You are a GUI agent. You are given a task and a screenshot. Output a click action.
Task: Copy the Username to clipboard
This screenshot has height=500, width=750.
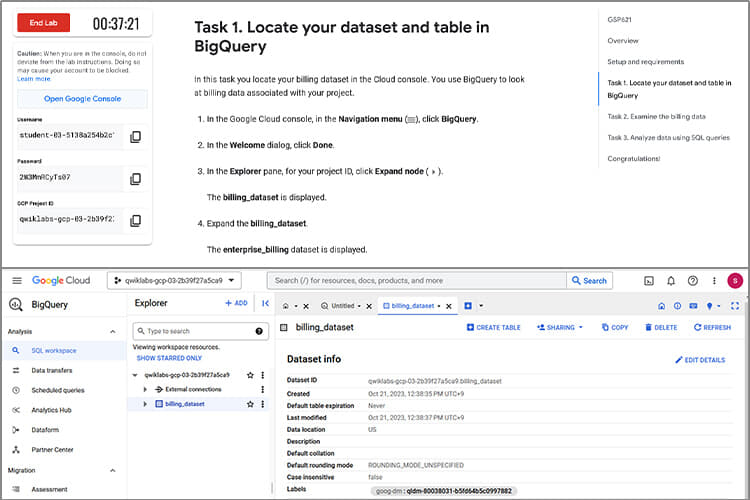coord(135,136)
